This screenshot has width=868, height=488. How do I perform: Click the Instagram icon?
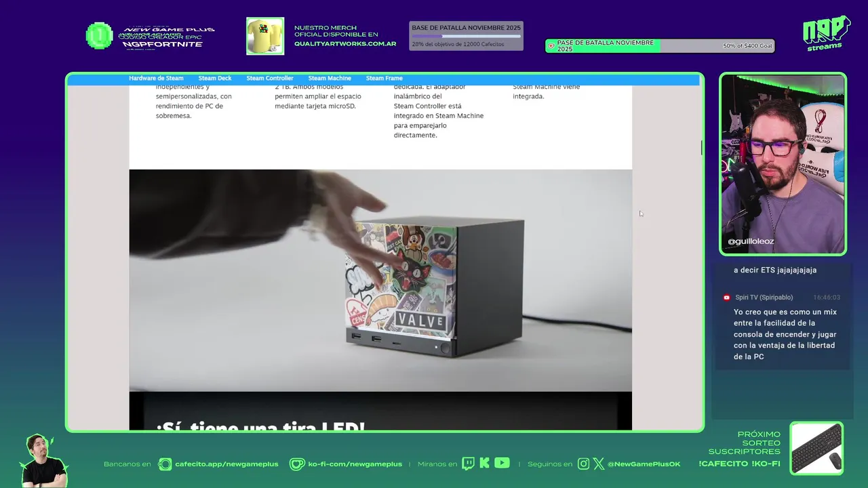(x=584, y=464)
